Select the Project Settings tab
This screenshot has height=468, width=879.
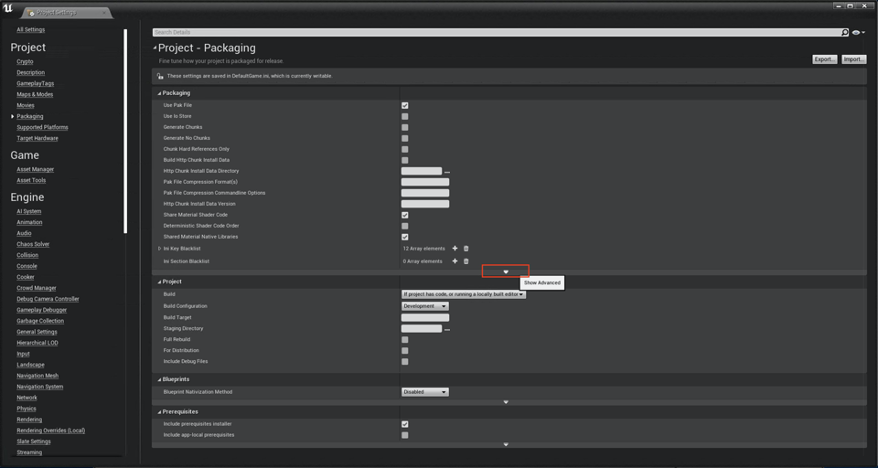click(x=66, y=12)
